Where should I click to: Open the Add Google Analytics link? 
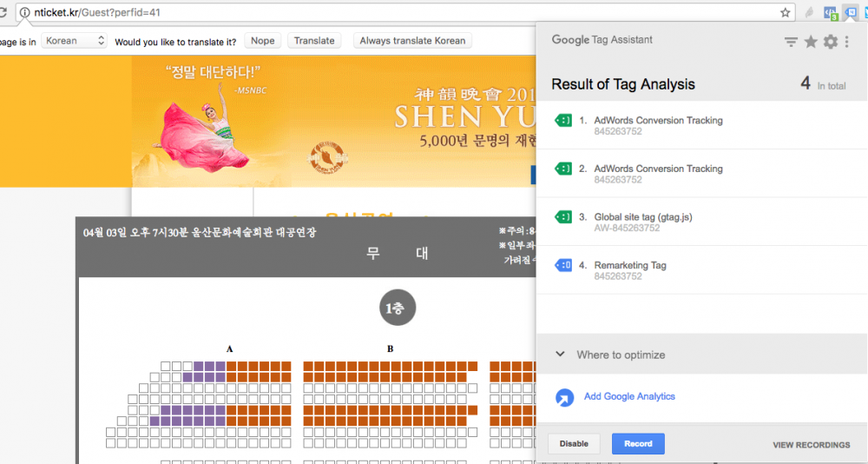629,396
